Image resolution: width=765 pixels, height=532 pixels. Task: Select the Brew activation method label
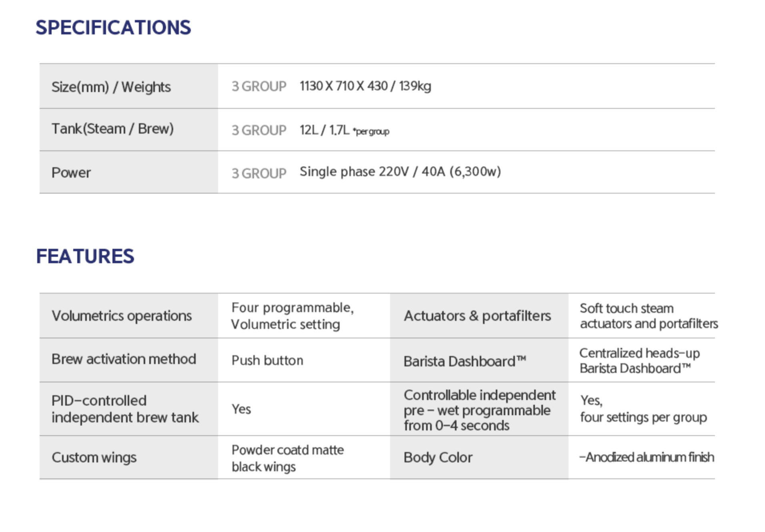click(124, 359)
